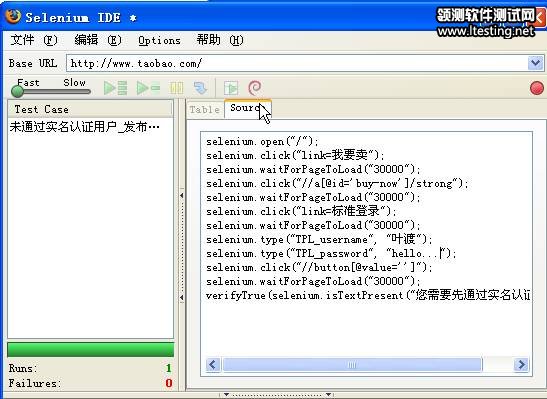
Task: Click the Base URL input field
Action: pyautogui.click(x=298, y=63)
